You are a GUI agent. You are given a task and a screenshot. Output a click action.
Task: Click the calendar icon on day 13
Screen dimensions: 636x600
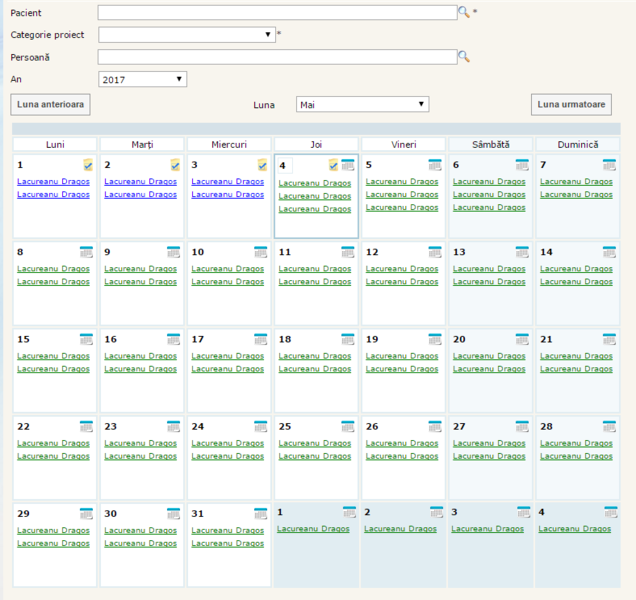(x=522, y=252)
